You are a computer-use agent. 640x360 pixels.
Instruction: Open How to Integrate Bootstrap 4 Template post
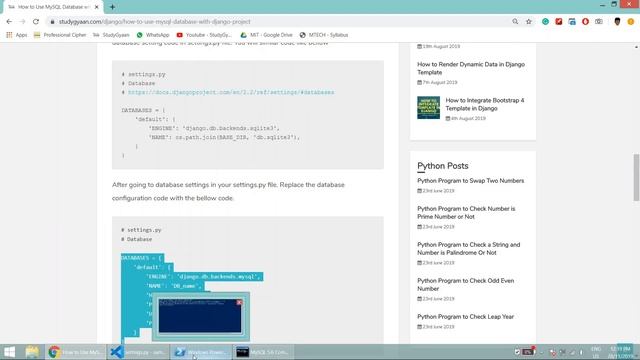485,104
